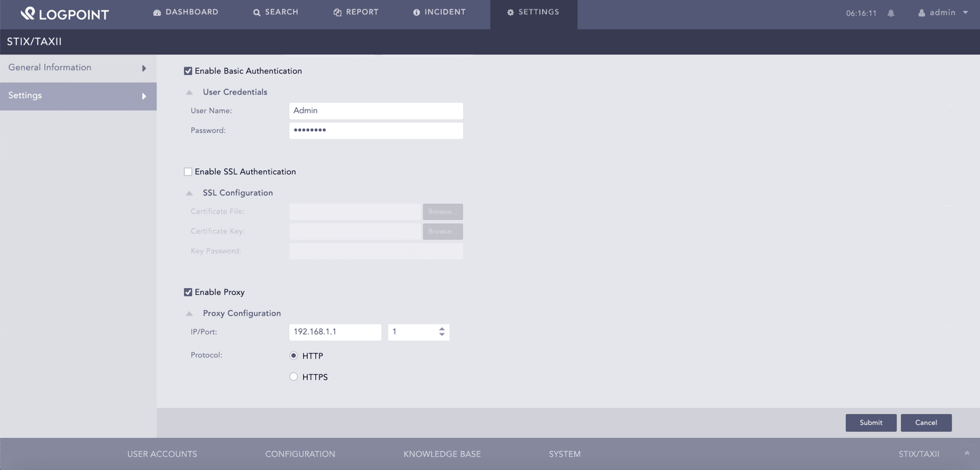Screen dimensions: 980x470
Task: Disable the Enable Proxy option
Action: [x=188, y=292]
